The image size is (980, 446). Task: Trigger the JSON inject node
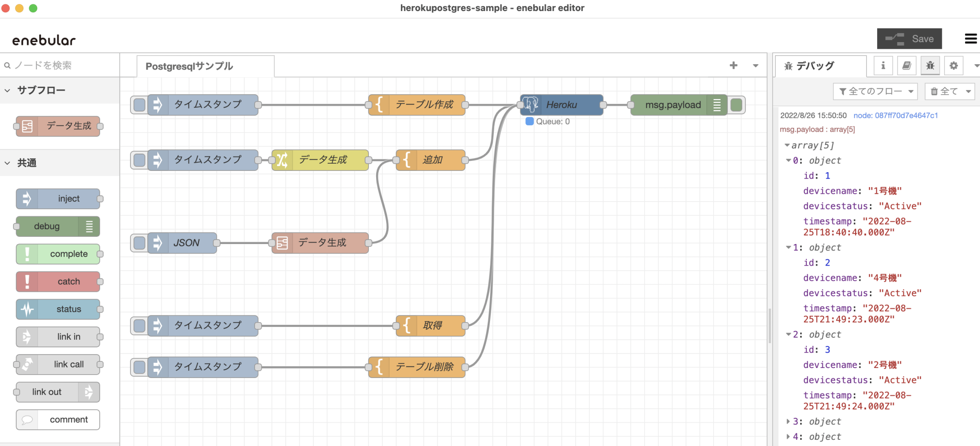pyautogui.click(x=138, y=243)
